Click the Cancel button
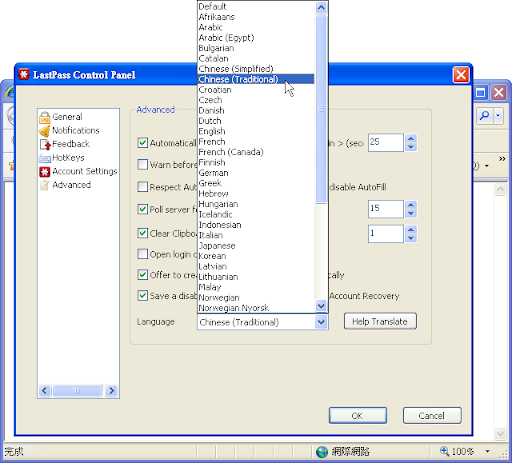 (432, 416)
